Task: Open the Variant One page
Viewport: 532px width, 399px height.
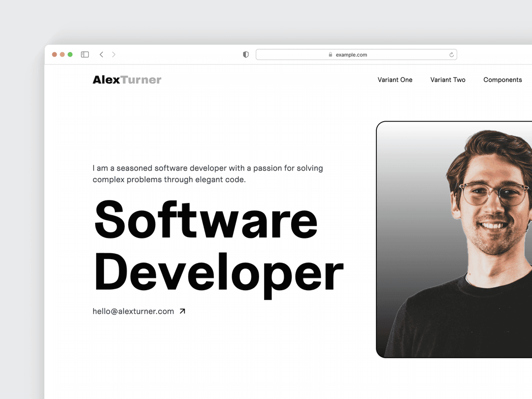Action: click(x=395, y=79)
